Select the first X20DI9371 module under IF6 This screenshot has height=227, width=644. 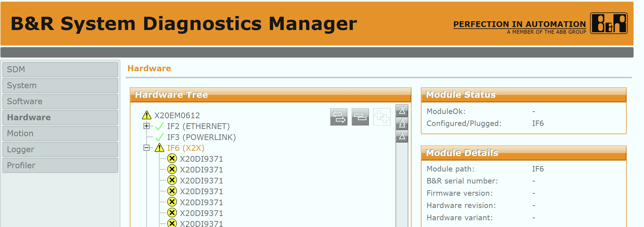tap(201, 159)
